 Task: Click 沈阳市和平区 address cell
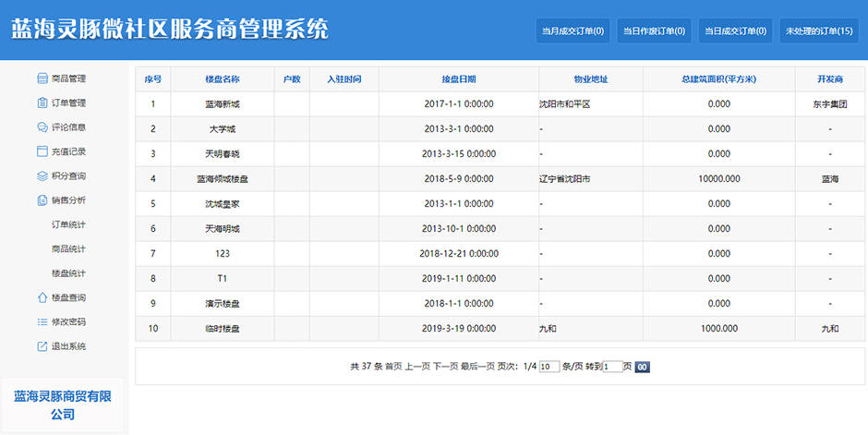pos(591,104)
